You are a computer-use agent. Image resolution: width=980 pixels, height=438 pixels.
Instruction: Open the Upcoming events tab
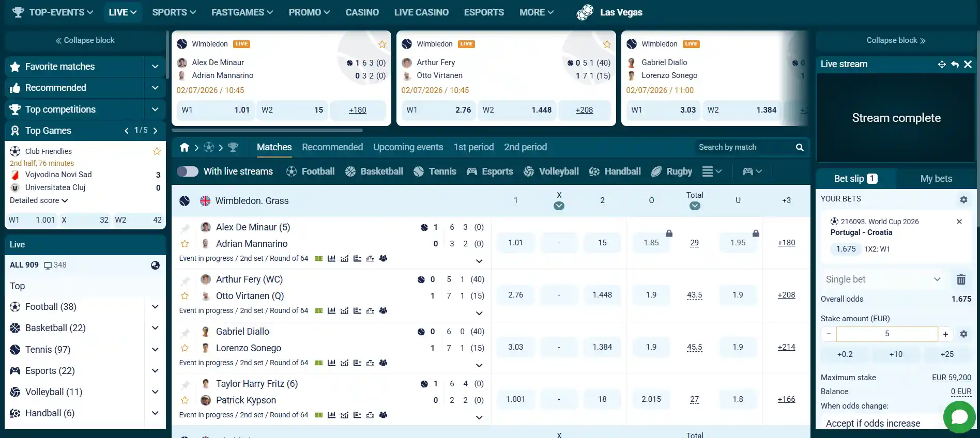[x=408, y=147]
